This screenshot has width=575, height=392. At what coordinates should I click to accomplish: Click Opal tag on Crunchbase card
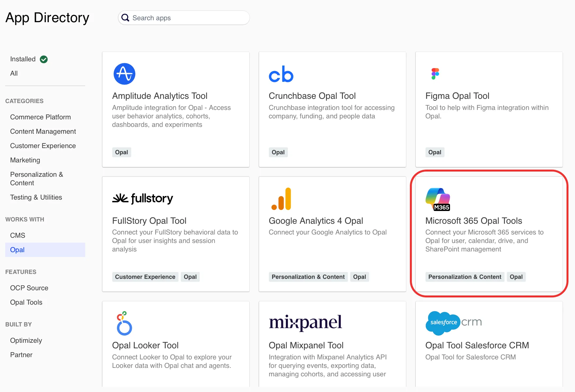coord(278,152)
